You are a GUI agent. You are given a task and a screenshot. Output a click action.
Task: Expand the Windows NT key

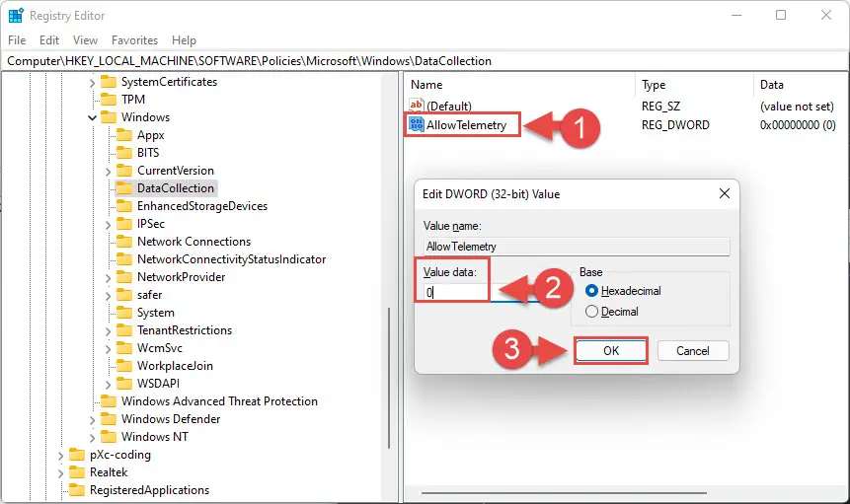[92, 438]
